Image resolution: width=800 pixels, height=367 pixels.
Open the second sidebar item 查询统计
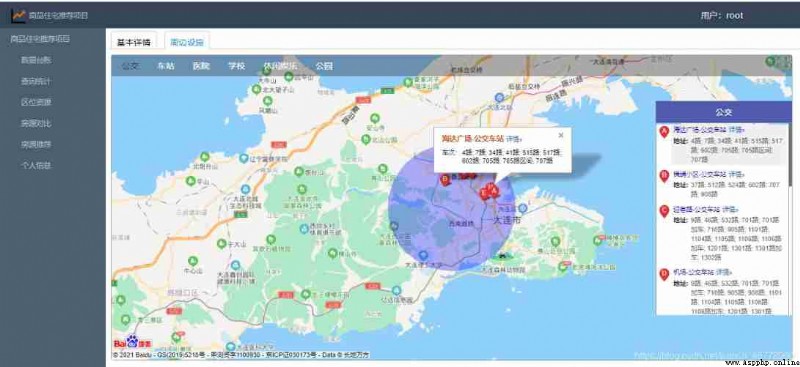tap(36, 81)
